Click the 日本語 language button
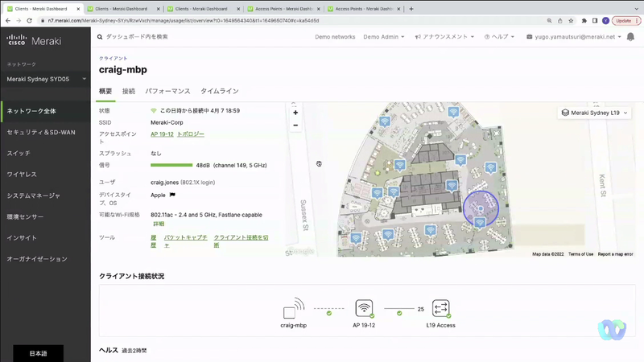 tap(38, 353)
